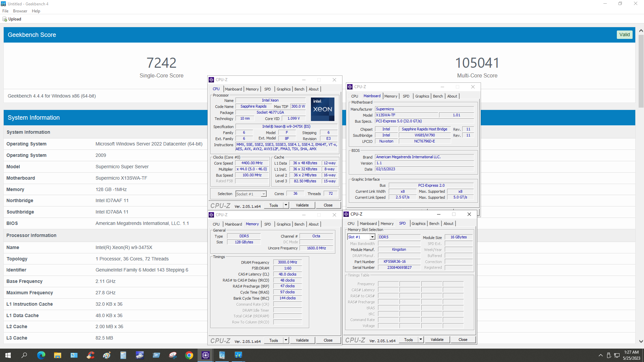Click the Intel Xeon logo in CPU-Z
The height and width of the screenshot is (362, 644).
(323, 109)
